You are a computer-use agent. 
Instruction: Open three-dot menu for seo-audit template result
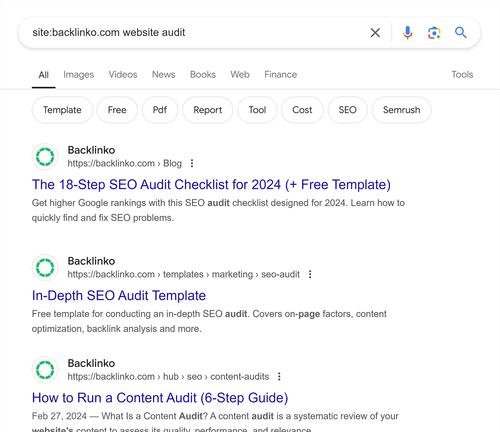coord(310,274)
